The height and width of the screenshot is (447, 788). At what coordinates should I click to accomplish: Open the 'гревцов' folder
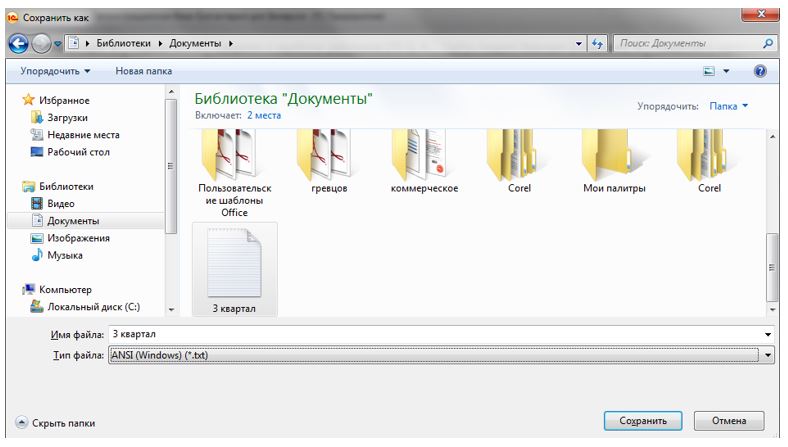321,160
